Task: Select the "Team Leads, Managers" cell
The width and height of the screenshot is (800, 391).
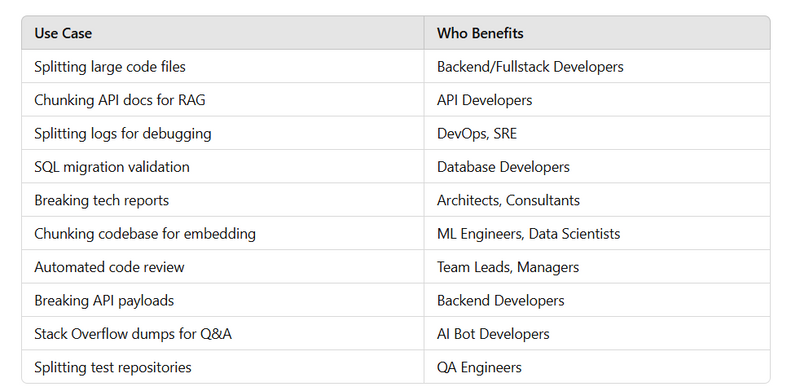Action: (597, 266)
